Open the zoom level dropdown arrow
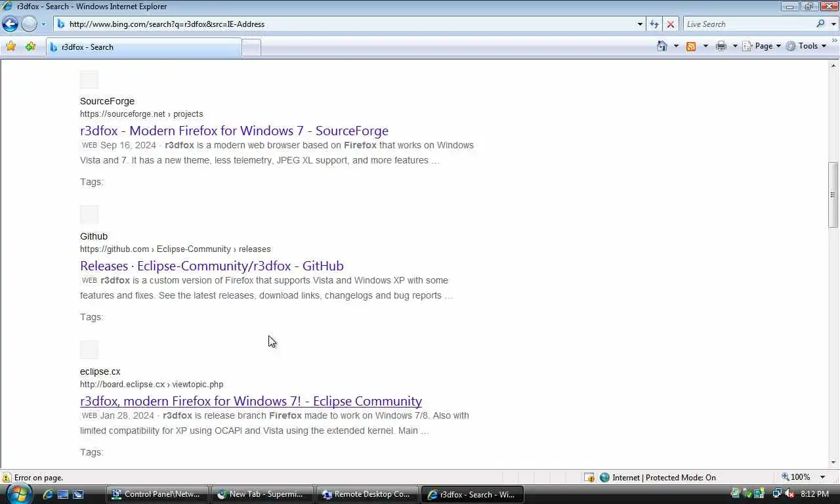This screenshot has width=840, height=504. 822,477
